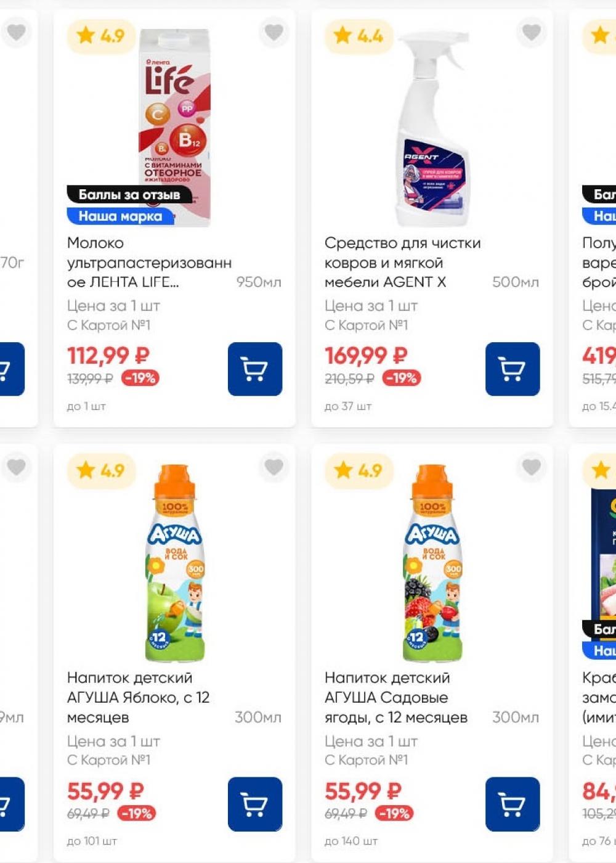The width and height of the screenshot is (616, 863).
Task: Open Средство для чистки ковров product title
Action: pyautogui.click(x=402, y=263)
